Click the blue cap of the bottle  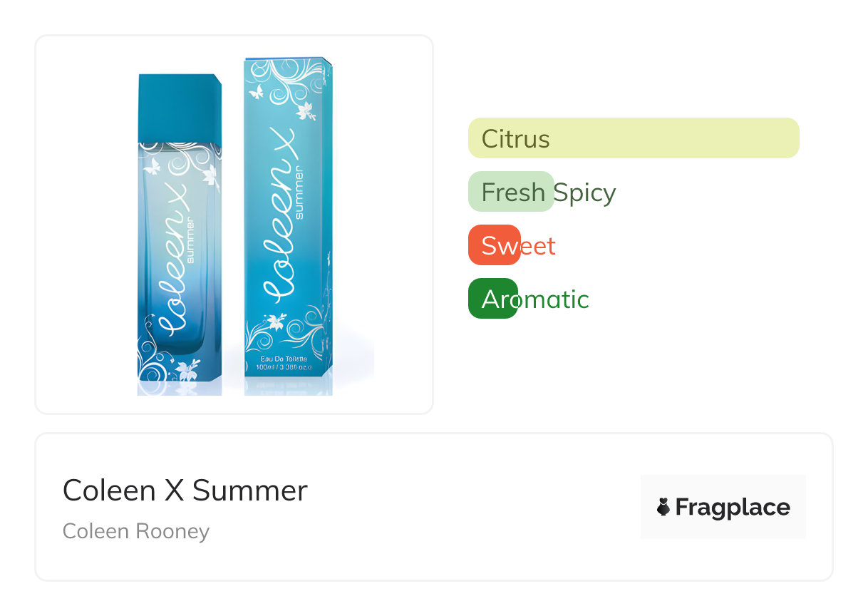click(180, 108)
